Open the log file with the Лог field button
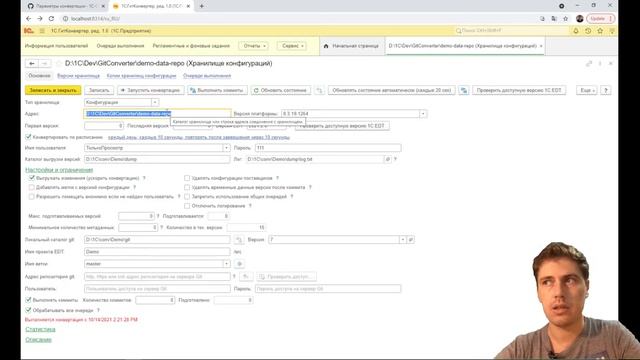The width and height of the screenshot is (640, 360). (388, 159)
